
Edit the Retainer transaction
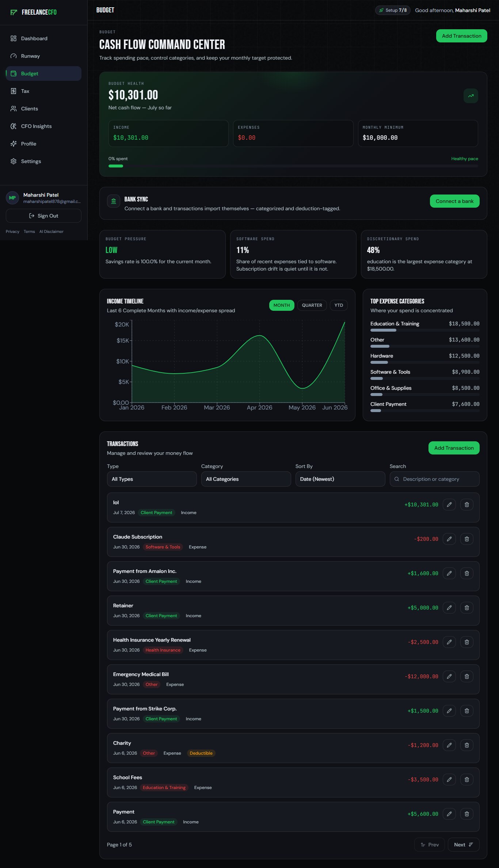point(449,608)
